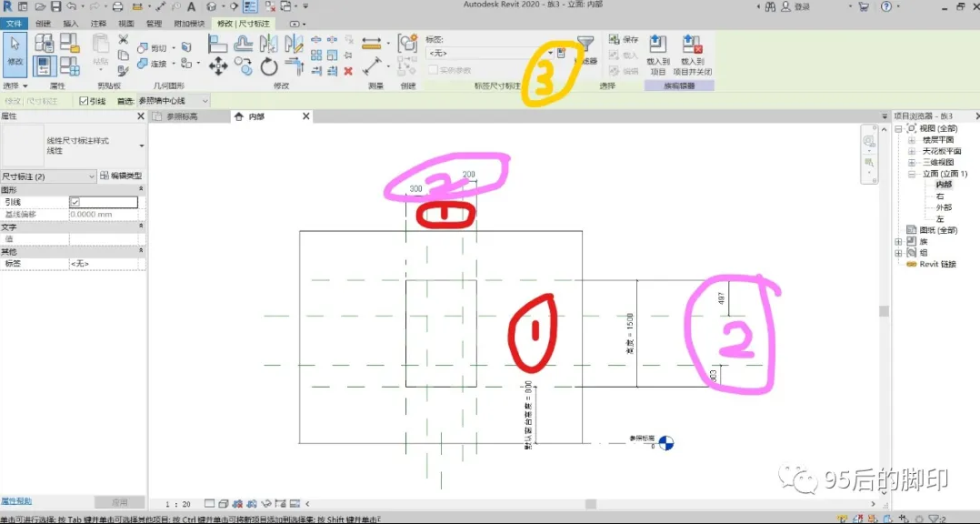
Task: Select the Move tool icon
Action: 217,65
